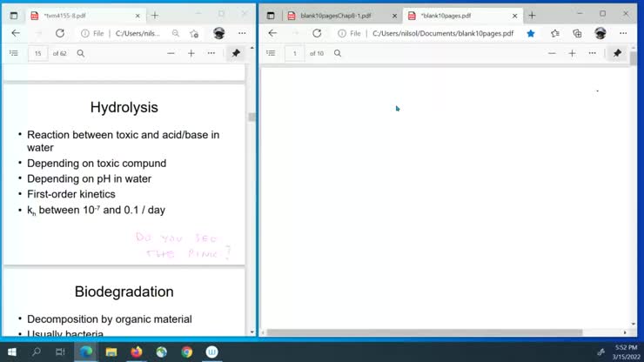Unpin the left PDF toolbar
Viewport: 644px width, 362px height.
coord(236,53)
